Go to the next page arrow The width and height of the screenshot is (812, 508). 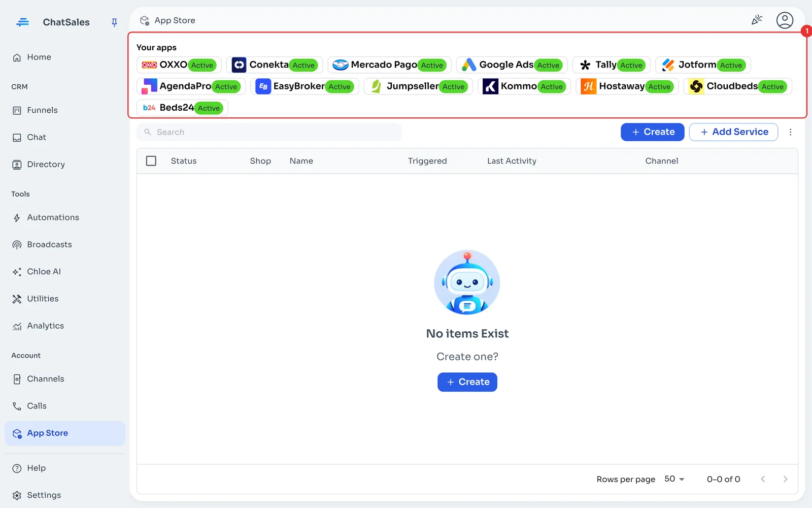click(785, 479)
